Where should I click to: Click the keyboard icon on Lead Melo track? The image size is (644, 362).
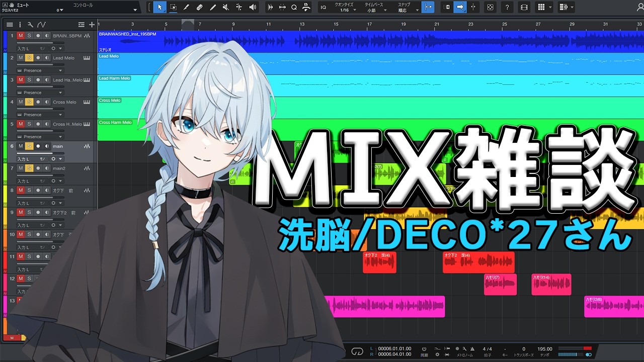pos(87,58)
